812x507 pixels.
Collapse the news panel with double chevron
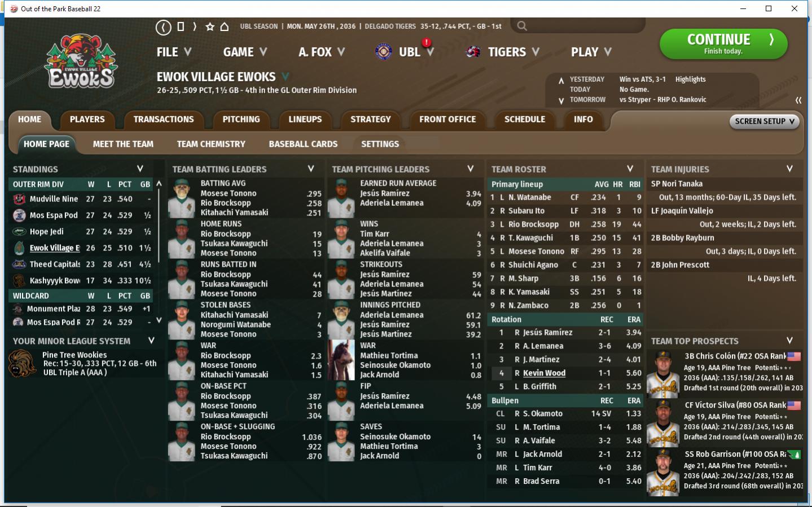(798, 100)
